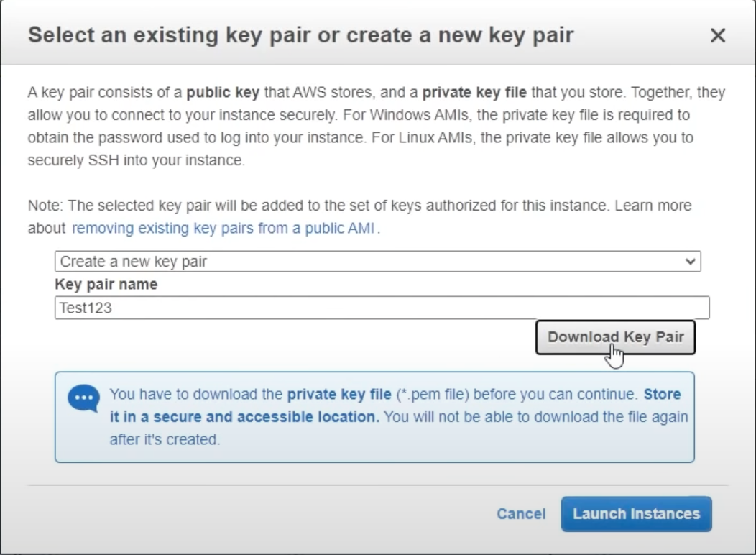756x555 pixels.
Task: Click bold 'public key' in the description
Action: coord(216,93)
